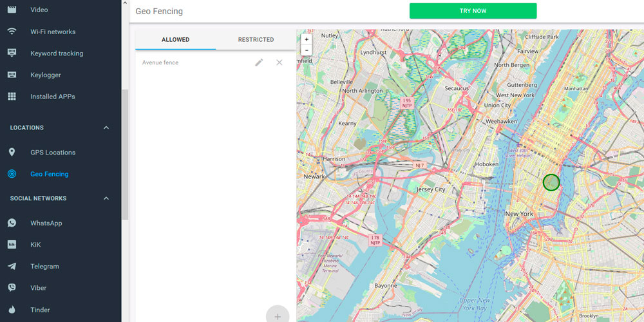Zoom in the map with plus button
This screenshot has width=644, height=322.
[307, 39]
